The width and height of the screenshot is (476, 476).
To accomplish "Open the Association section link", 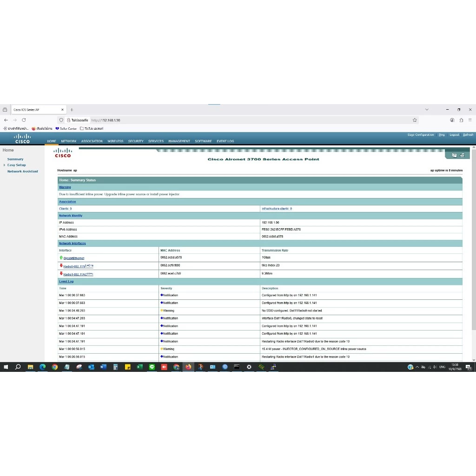I will tap(67, 202).
